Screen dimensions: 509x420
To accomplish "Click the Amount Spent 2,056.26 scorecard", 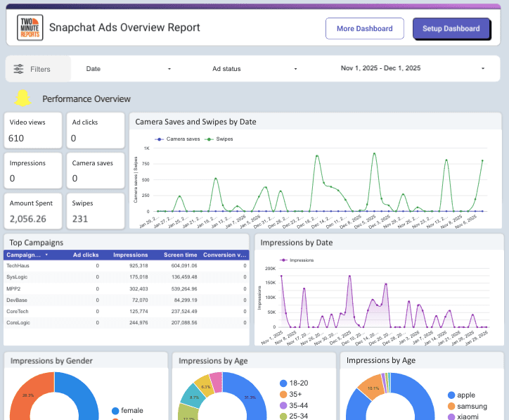I will (x=33, y=211).
